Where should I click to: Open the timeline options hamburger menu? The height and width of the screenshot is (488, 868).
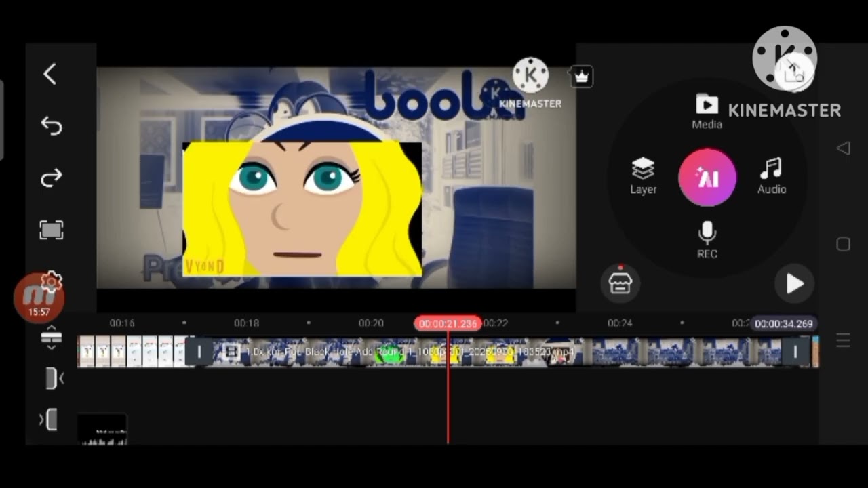click(x=842, y=340)
